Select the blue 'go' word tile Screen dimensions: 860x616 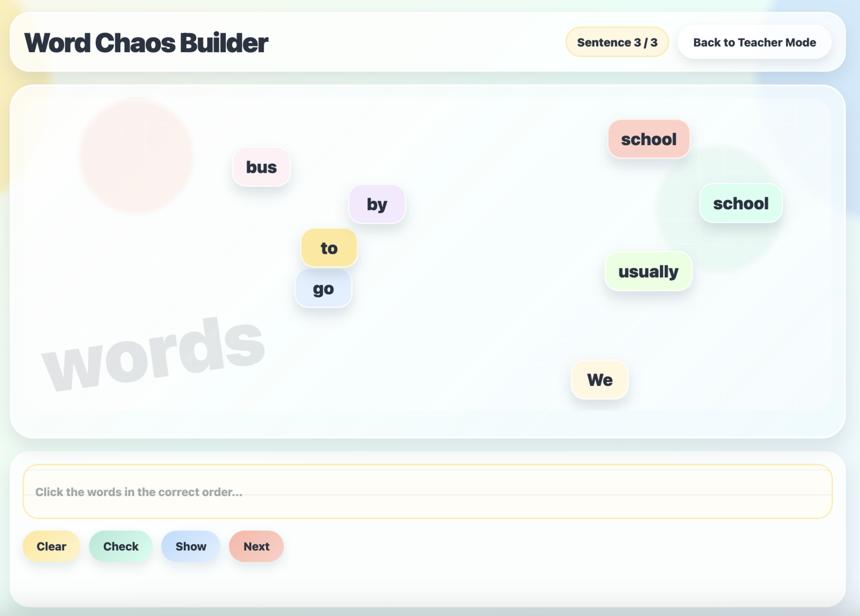coord(324,289)
